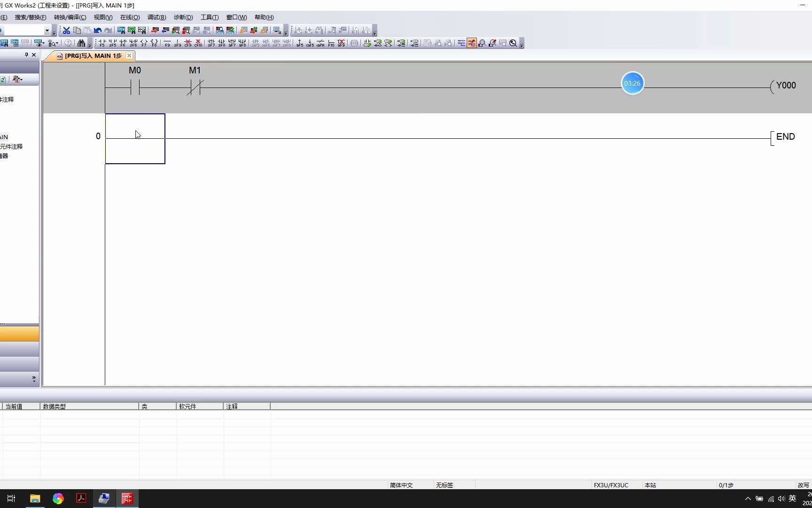The width and height of the screenshot is (812, 508).
Task: Expand navigation panel chevron at bottom
Action: 34,379
